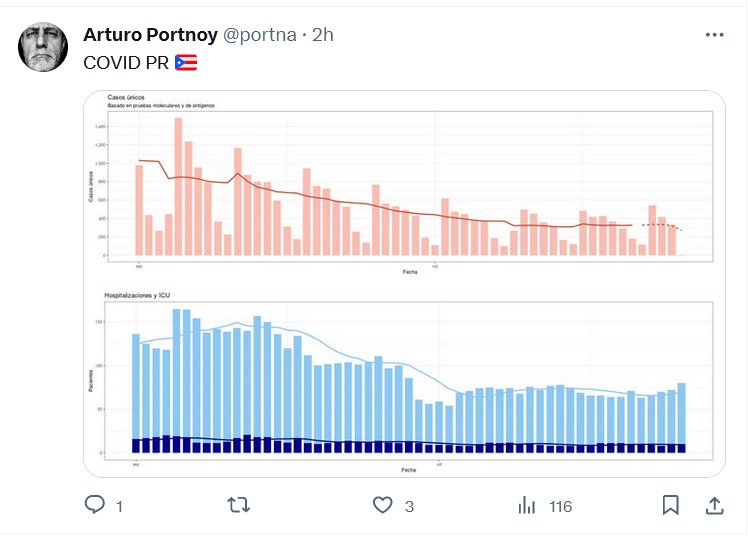Open the three-dot More options menu
The width and height of the screenshot is (748, 536).
(714, 35)
